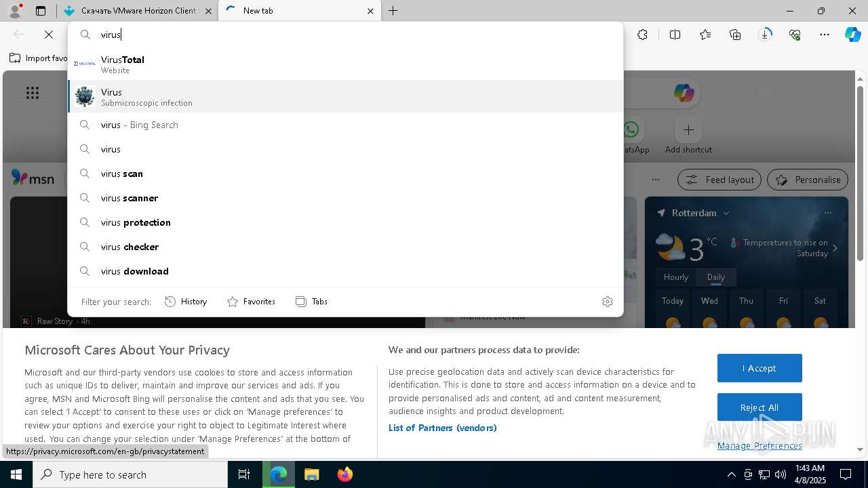Viewport: 868px width, 488px height.
Task: Switch to the VMware Horizon Client tab
Action: click(x=138, y=11)
